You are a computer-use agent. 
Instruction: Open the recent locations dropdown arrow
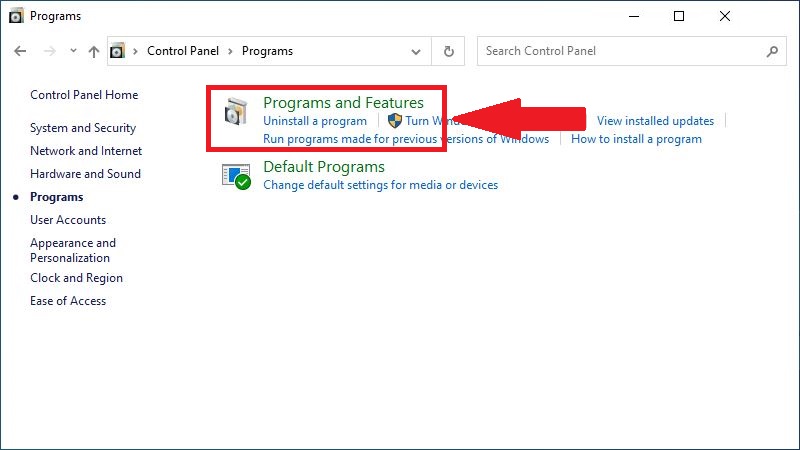click(x=72, y=51)
